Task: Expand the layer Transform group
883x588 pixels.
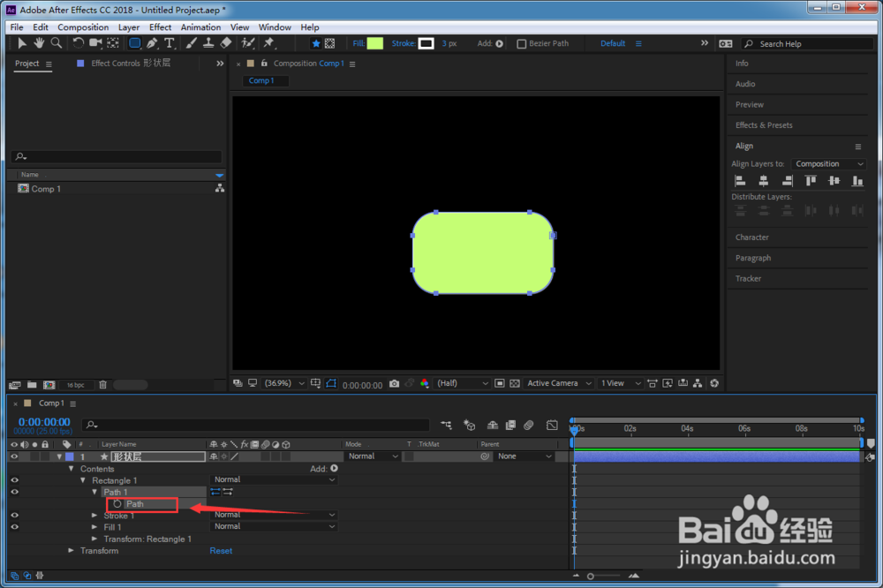Action: (x=71, y=550)
